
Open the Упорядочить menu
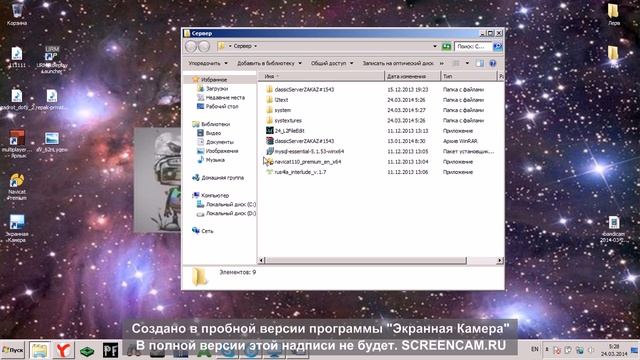[208, 63]
